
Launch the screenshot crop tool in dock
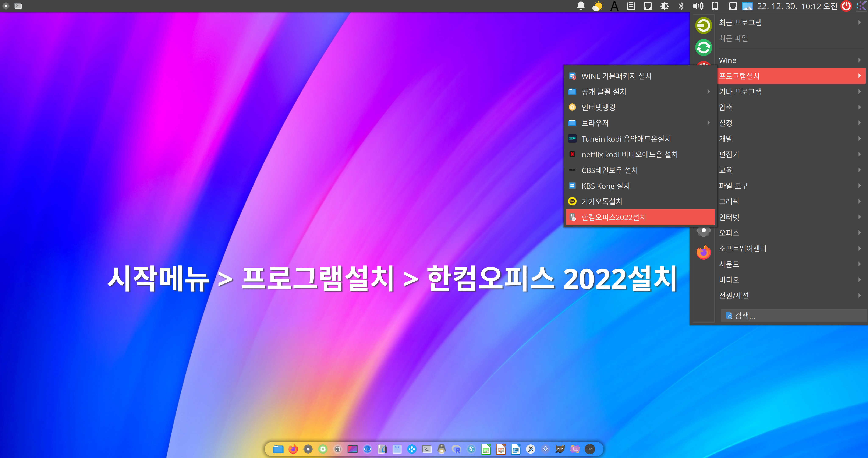(x=575, y=449)
